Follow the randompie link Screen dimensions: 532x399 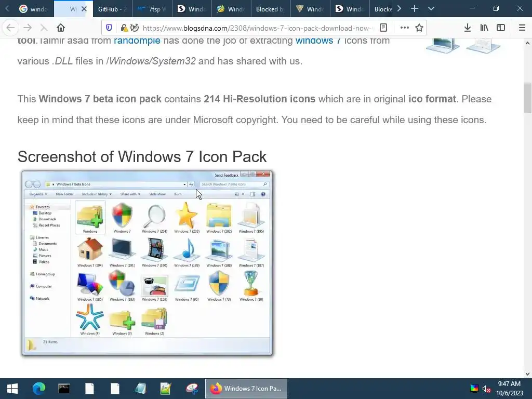(x=137, y=41)
